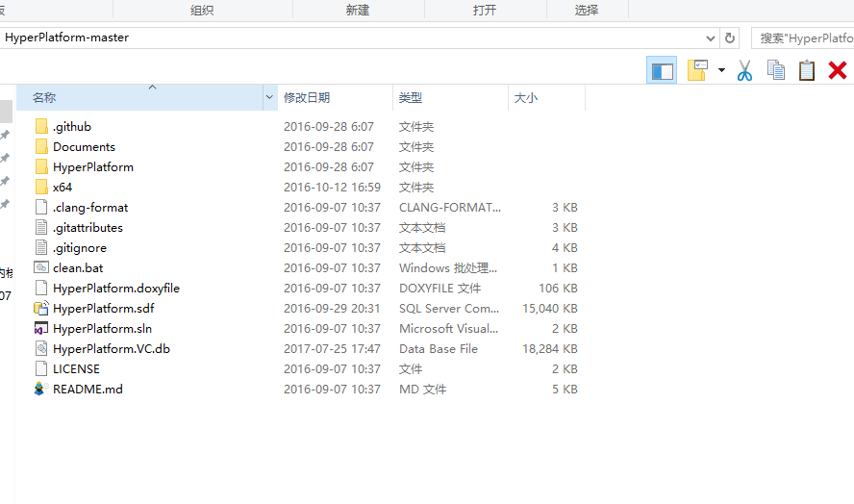The width and height of the screenshot is (854, 504).
Task: Click the 106 KB size value
Action: pyautogui.click(x=558, y=289)
